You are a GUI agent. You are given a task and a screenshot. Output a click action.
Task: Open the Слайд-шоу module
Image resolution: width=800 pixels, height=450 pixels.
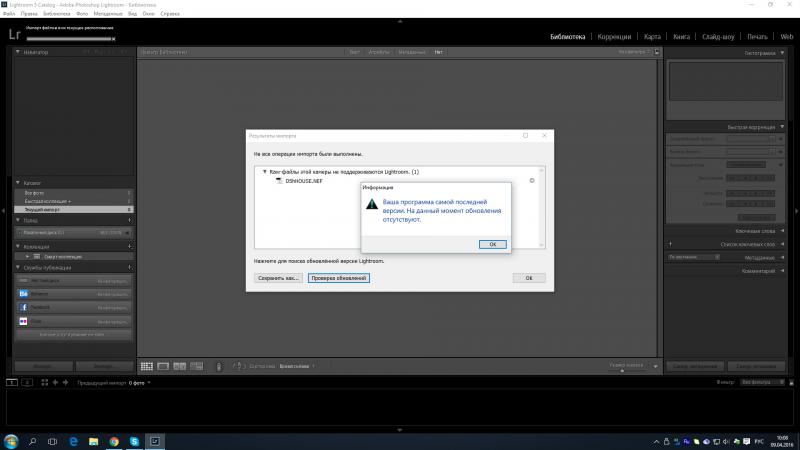[x=718, y=37]
